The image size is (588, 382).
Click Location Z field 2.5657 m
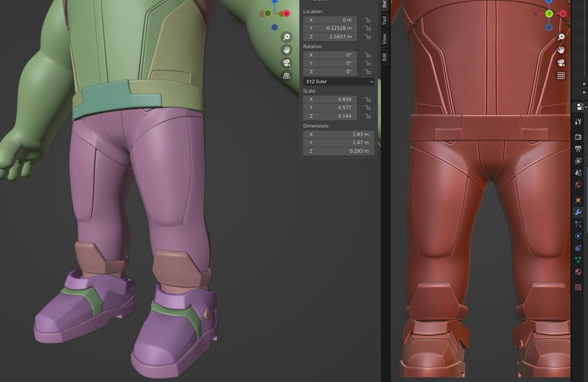pyautogui.click(x=330, y=37)
